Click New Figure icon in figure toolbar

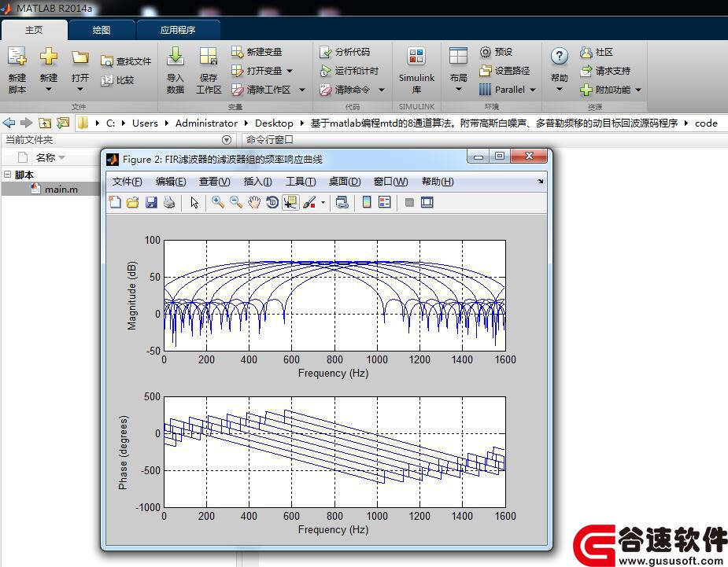coord(115,202)
